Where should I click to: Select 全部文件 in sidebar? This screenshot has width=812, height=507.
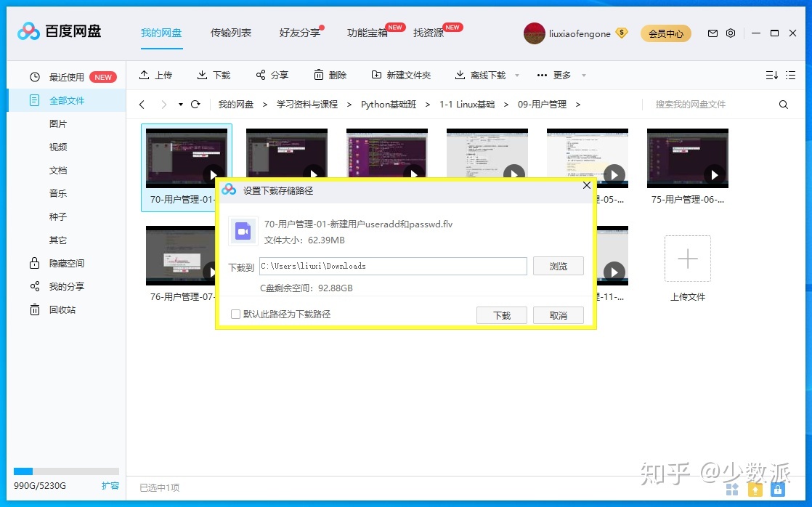pos(66,100)
